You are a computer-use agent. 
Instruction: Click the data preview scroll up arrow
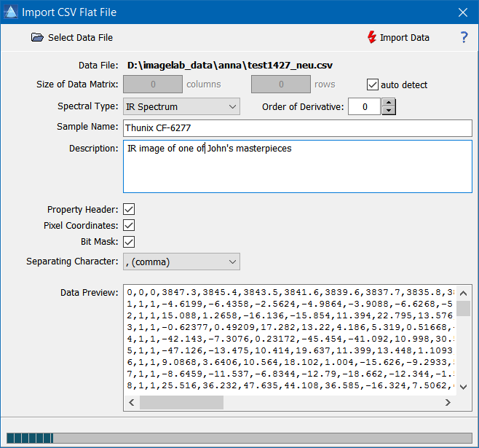tap(464, 294)
